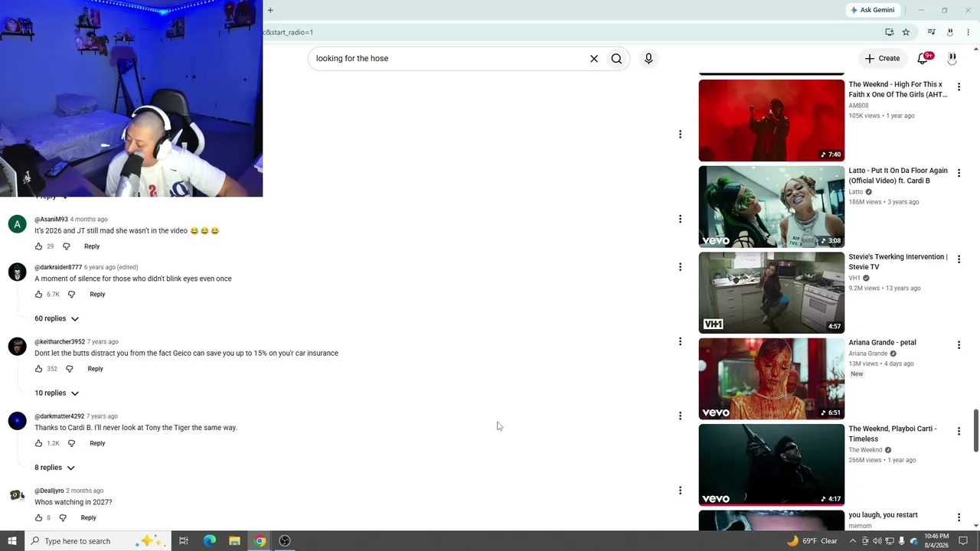Click the page vertical scrollbar thumb
Screen dimensions: 980x551
975,430
